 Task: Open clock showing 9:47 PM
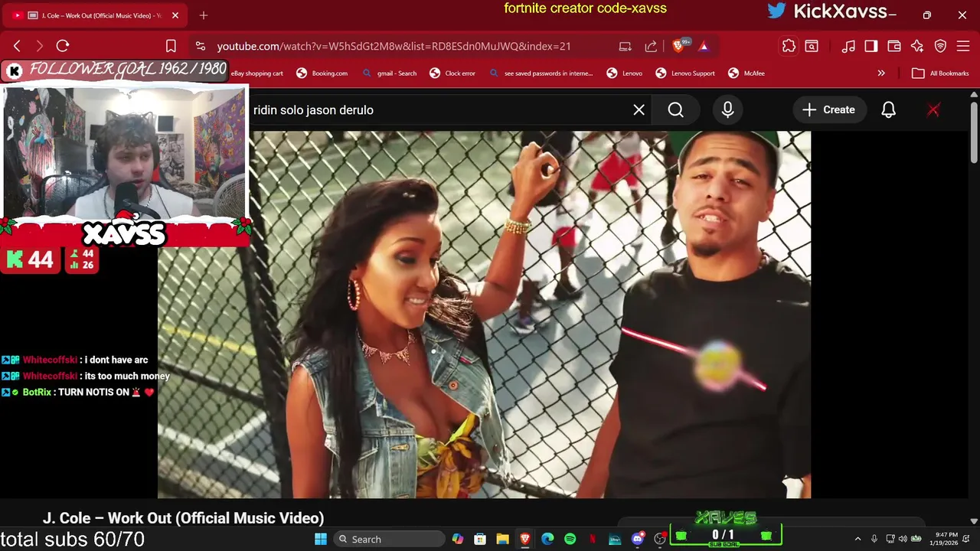coord(943,539)
